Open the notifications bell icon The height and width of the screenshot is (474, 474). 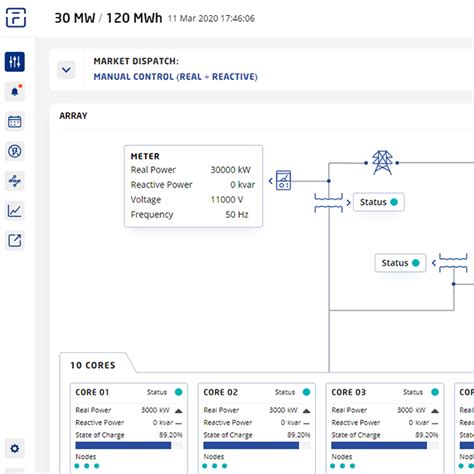15,91
